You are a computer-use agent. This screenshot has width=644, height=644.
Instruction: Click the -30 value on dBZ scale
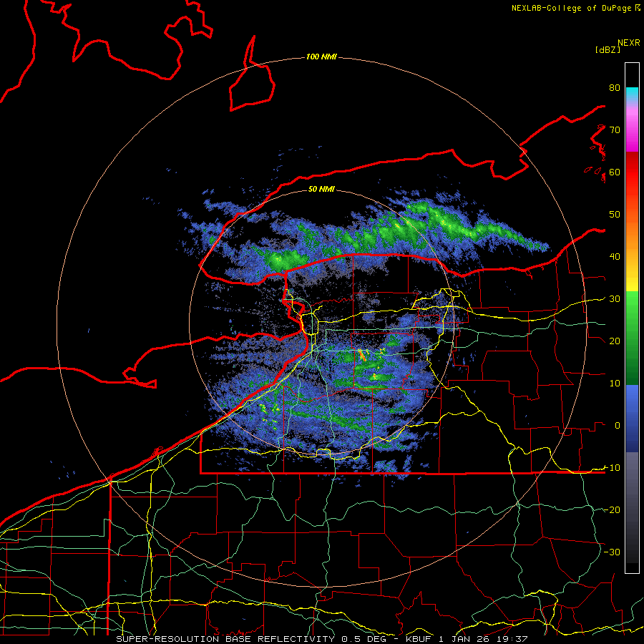[612, 552]
